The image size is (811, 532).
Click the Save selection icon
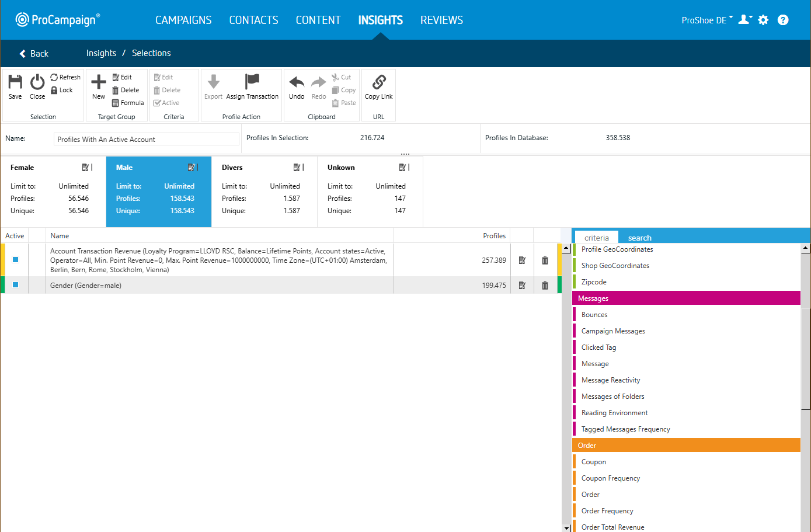15,82
